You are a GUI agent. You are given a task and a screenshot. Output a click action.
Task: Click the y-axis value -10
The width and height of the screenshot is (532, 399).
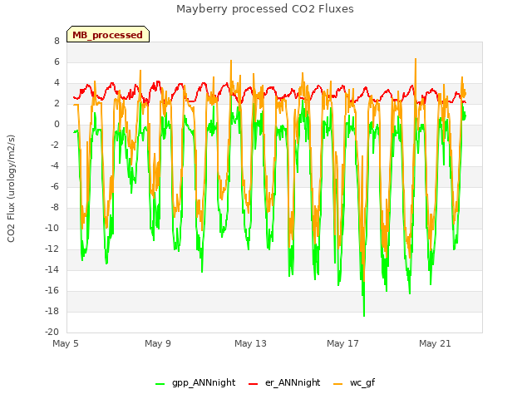pos(52,229)
